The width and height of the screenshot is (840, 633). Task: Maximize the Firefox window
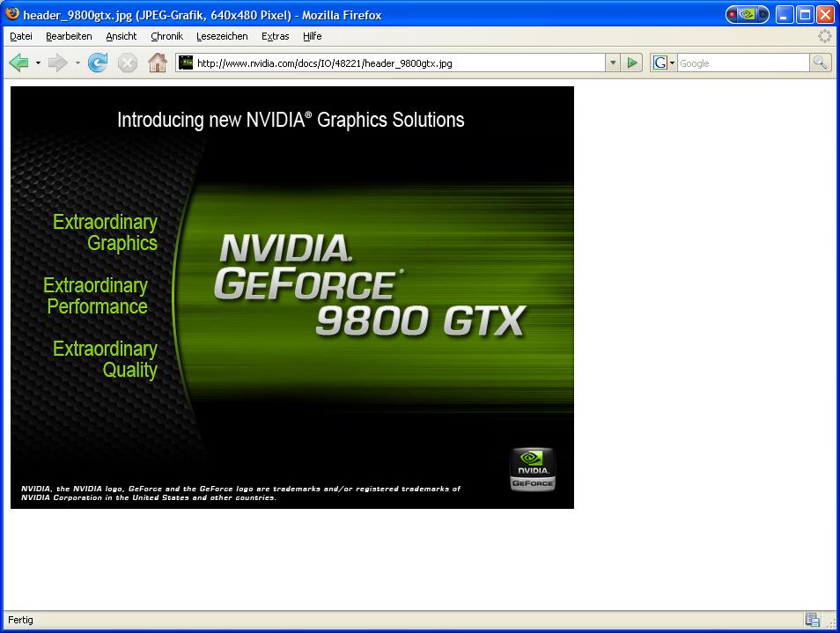tap(805, 14)
